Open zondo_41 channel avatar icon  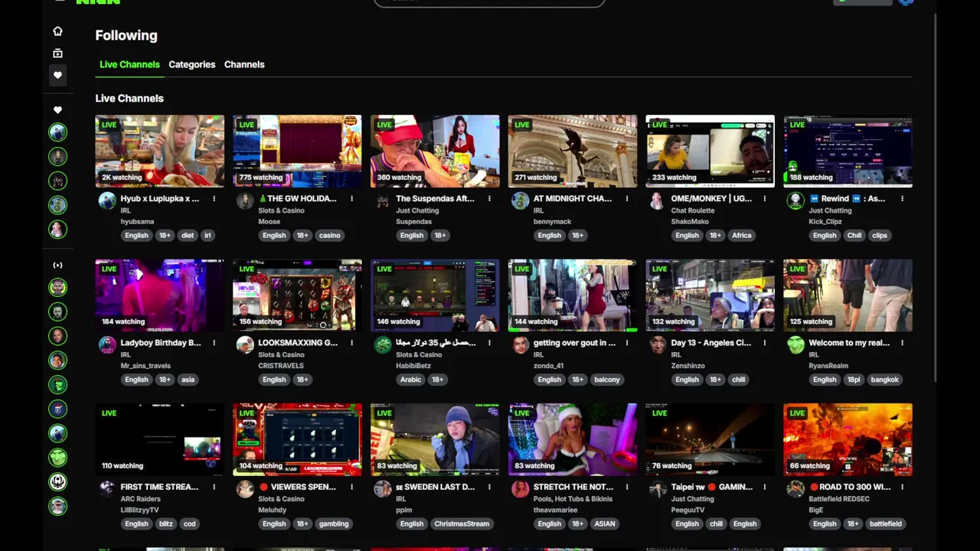point(521,345)
